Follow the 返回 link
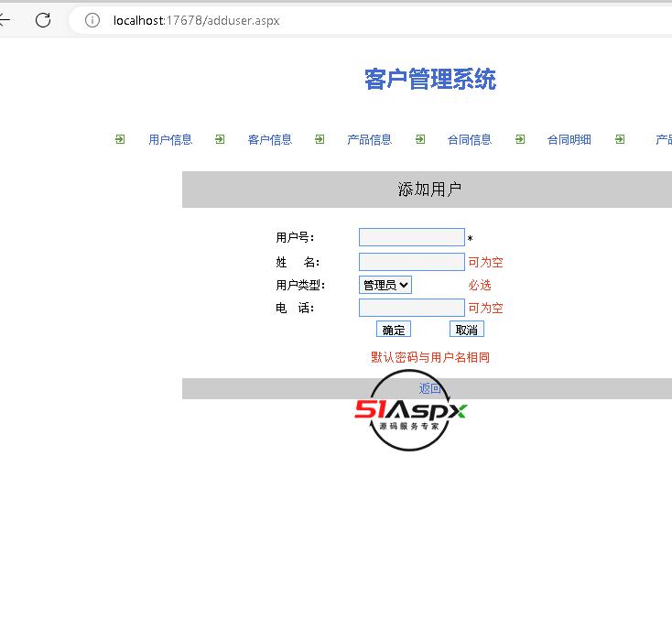This screenshot has width=672, height=619. tap(430, 388)
